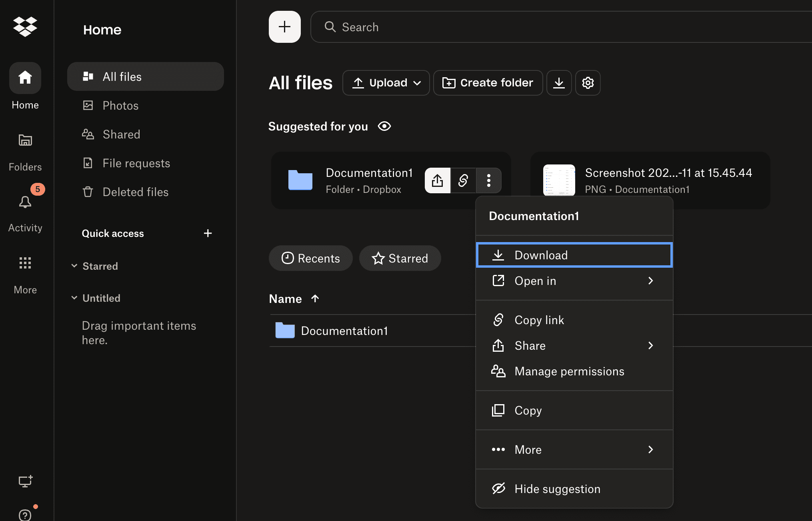Share the Documentation1 folder via share icon
812x521 pixels.
(x=437, y=180)
